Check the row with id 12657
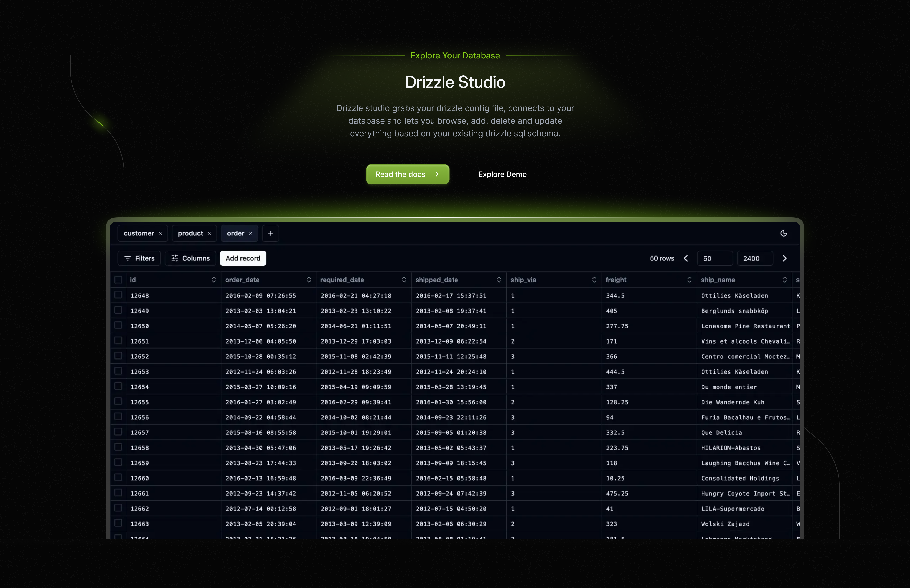This screenshot has width=910, height=588. pos(118,432)
